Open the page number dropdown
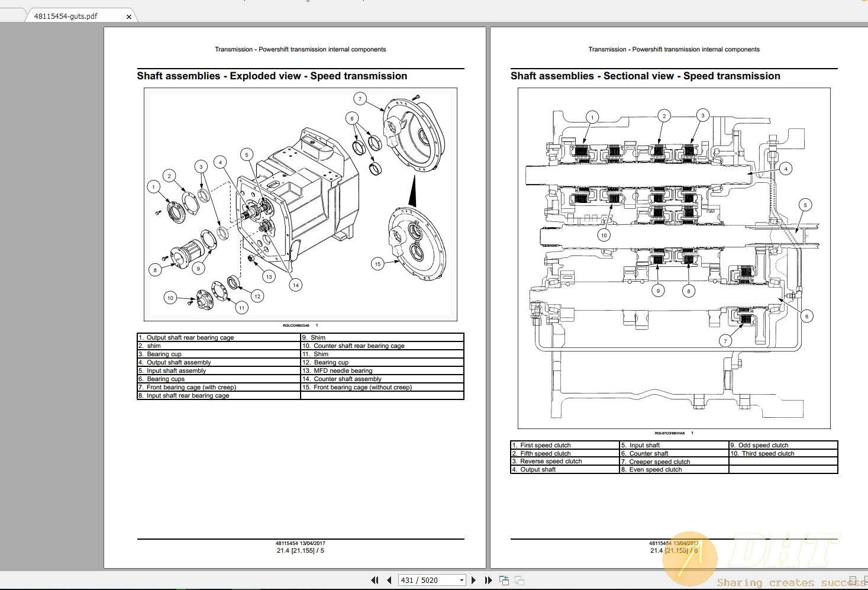This screenshot has width=868, height=590. pos(462,580)
